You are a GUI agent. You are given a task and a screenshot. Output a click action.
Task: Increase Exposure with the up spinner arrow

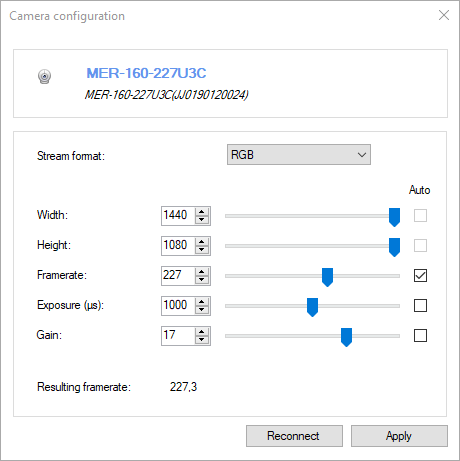point(202,302)
